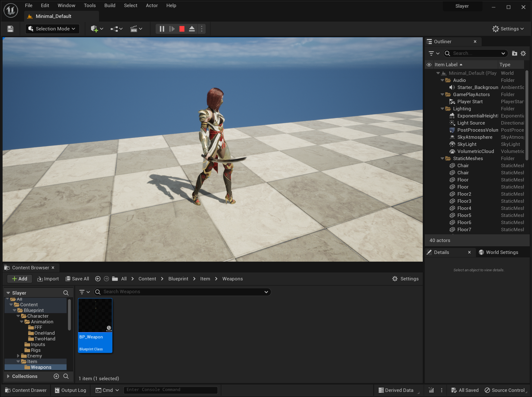The width and height of the screenshot is (532, 397).
Task: Click Add in Content Browser
Action: point(20,279)
